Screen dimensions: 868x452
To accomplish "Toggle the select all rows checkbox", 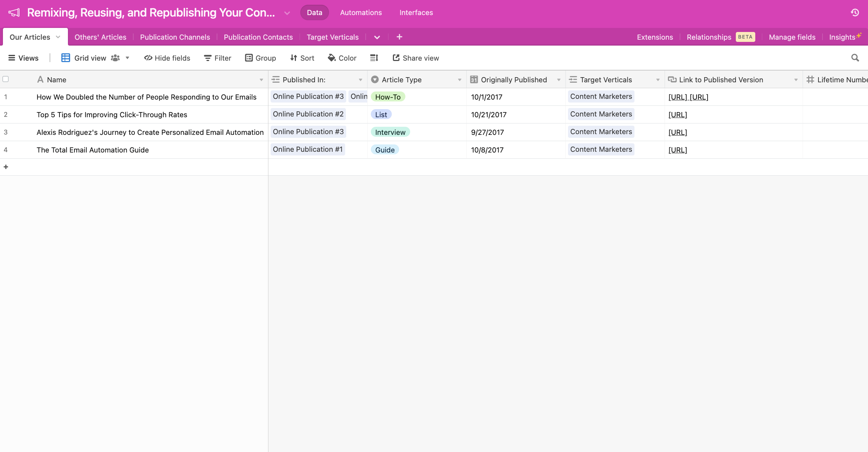I will (6, 79).
